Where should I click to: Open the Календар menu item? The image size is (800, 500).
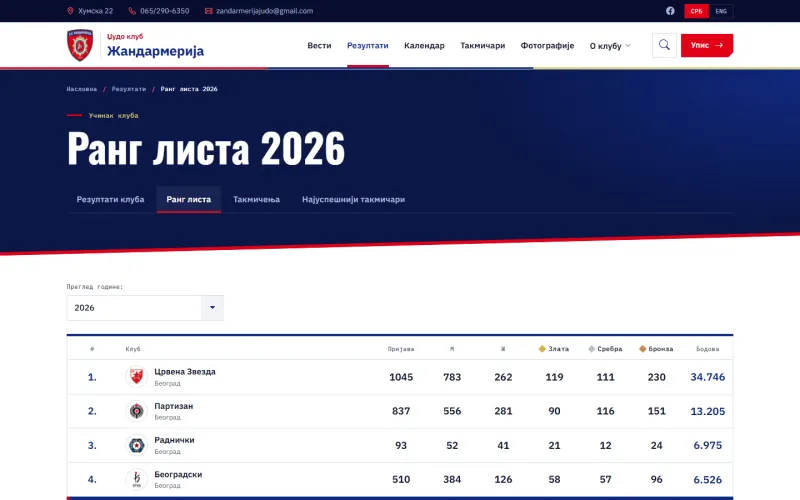click(x=424, y=45)
